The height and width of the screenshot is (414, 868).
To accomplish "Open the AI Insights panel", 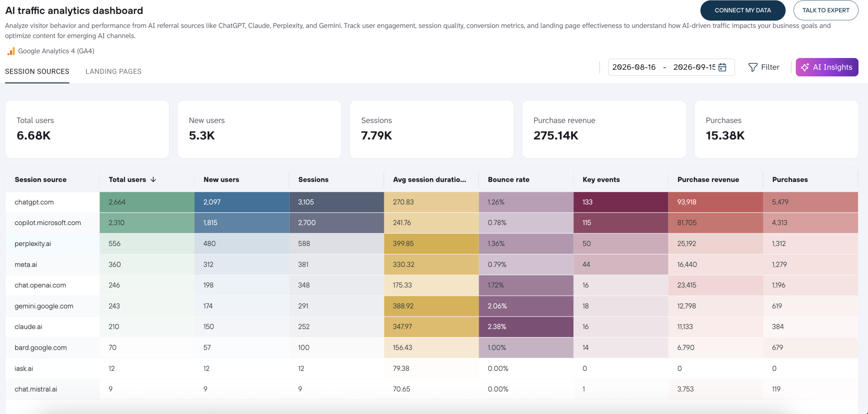I will click(827, 67).
